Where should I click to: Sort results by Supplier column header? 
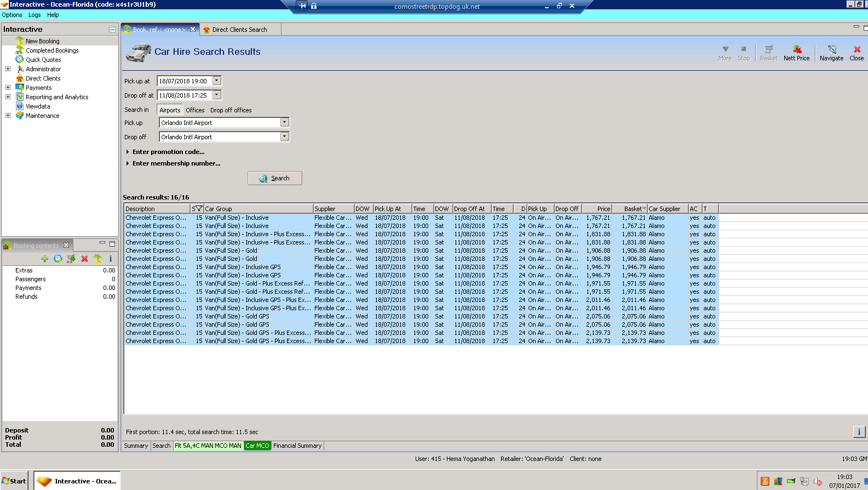point(334,209)
